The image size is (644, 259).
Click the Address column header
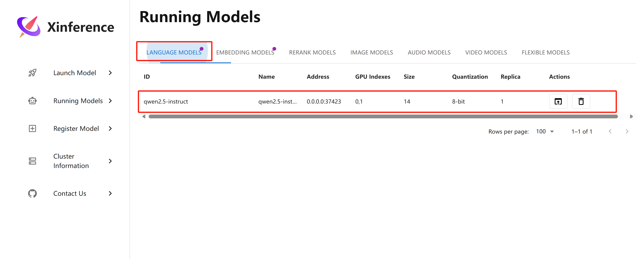click(x=318, y=77)
